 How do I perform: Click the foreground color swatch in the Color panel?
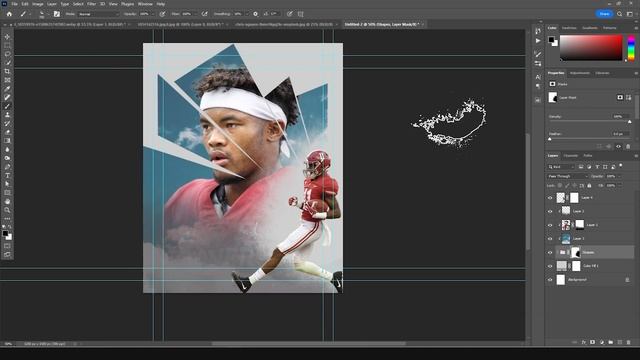tap(551, 40)
